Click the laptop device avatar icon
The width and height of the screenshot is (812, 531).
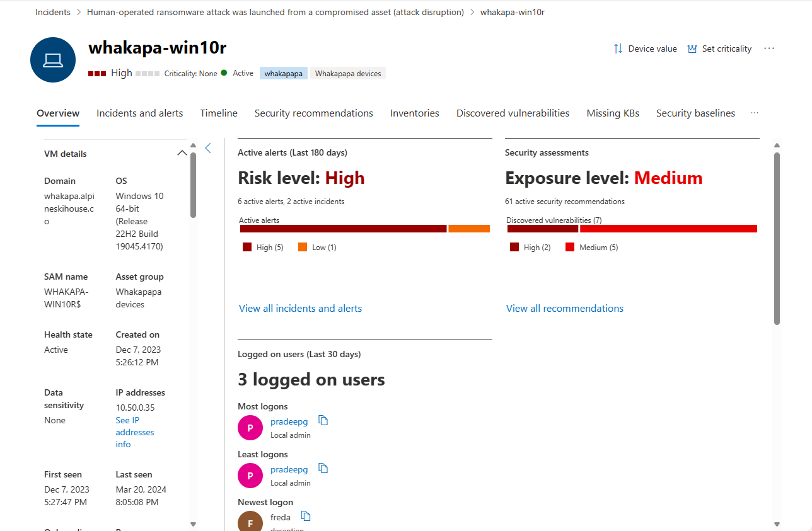53,60
